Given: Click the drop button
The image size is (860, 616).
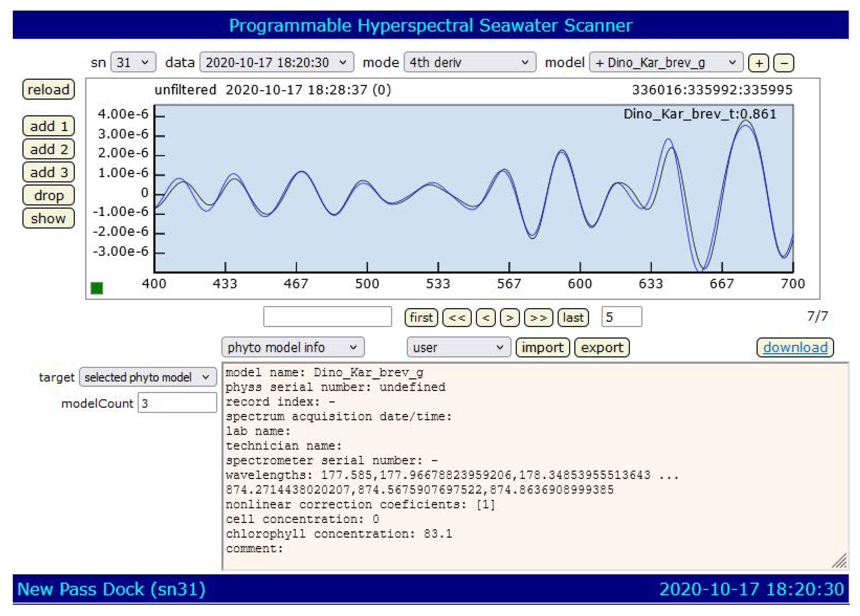Looking at the screenshot, I should pyautogui.click(x=48, y=195).
